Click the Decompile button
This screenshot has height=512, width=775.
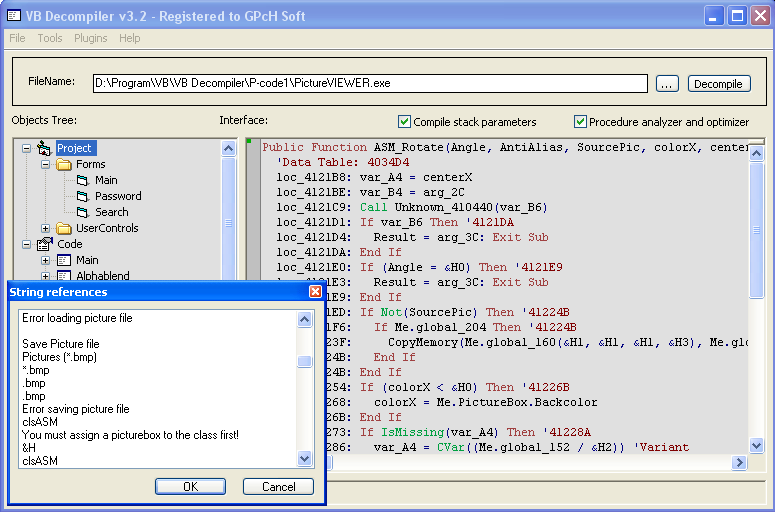pos(719,84)
